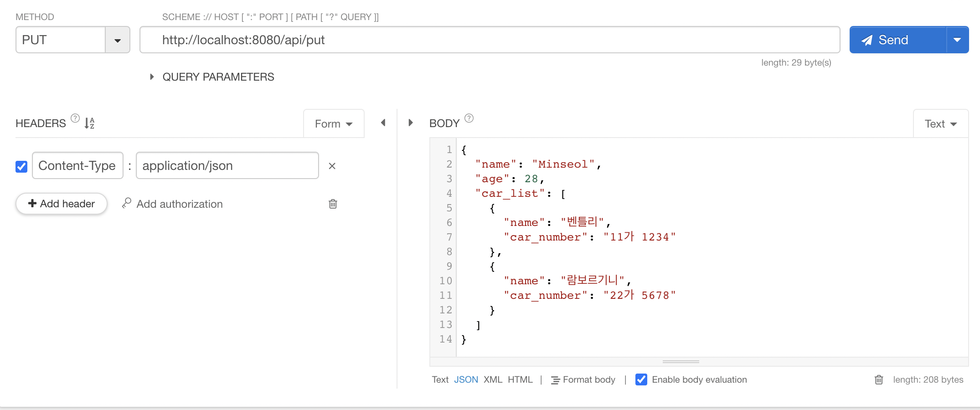The image size is (980, 410).
Task: Click line number 14 in the editor gutter
Action: tap(445, 339)
